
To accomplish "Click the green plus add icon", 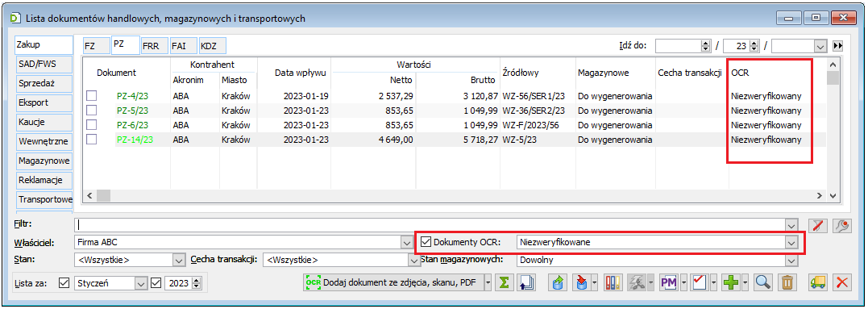I will point(732,282).
